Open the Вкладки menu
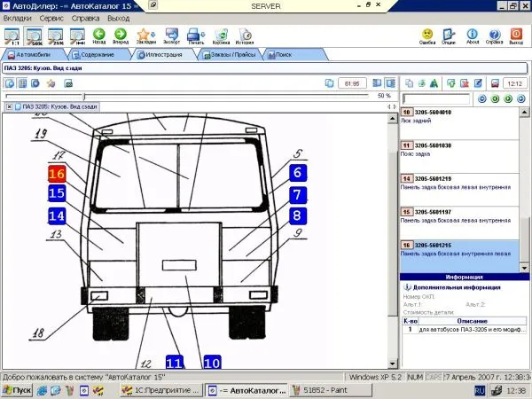The height and width of the screenshot is (399, 532). pyautogui.click(x=18, y=19)
